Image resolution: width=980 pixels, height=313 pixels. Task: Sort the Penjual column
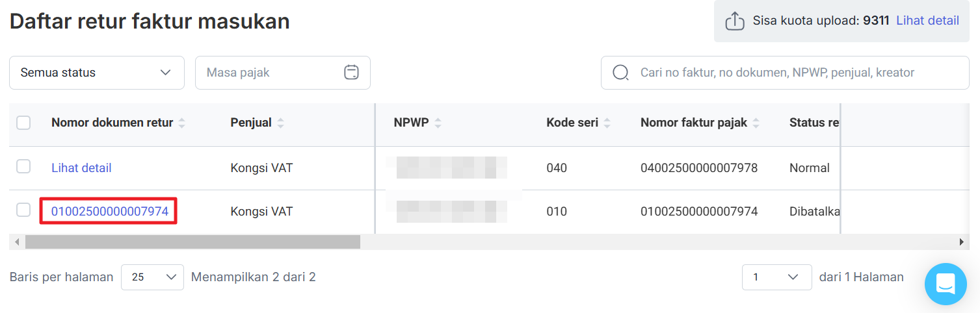click(280, 123)
